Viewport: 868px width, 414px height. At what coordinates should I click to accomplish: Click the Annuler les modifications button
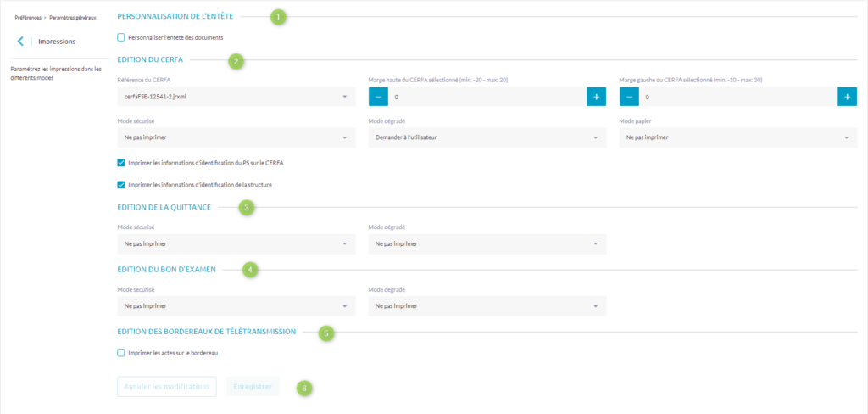[167, 387]
